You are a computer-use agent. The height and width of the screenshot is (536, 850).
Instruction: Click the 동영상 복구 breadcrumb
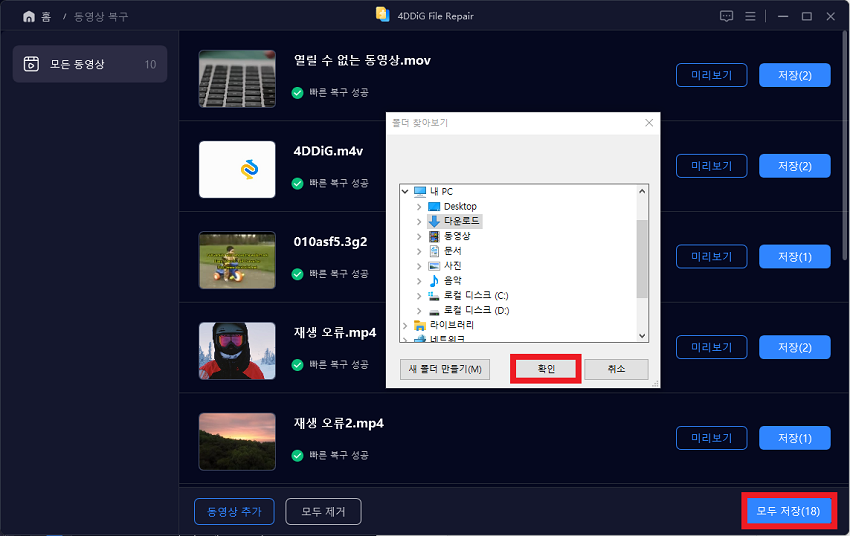101,17
